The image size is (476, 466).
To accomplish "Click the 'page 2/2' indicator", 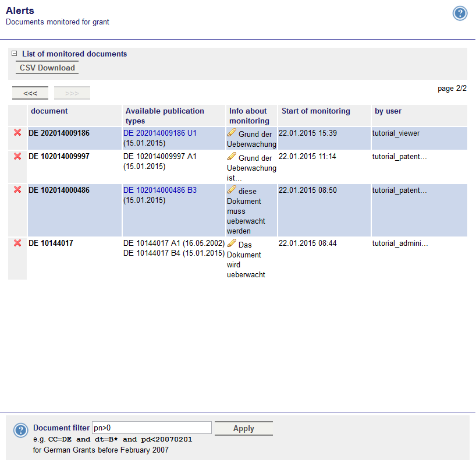I will 452,89.
